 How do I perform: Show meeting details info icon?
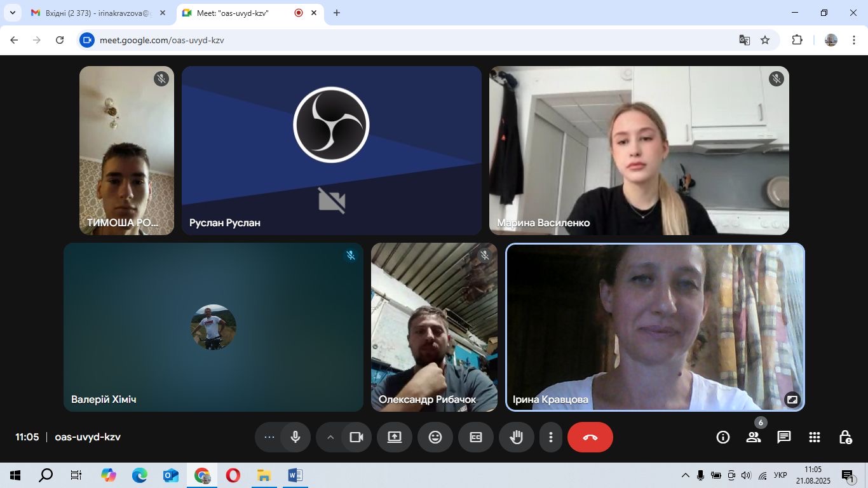723,437
